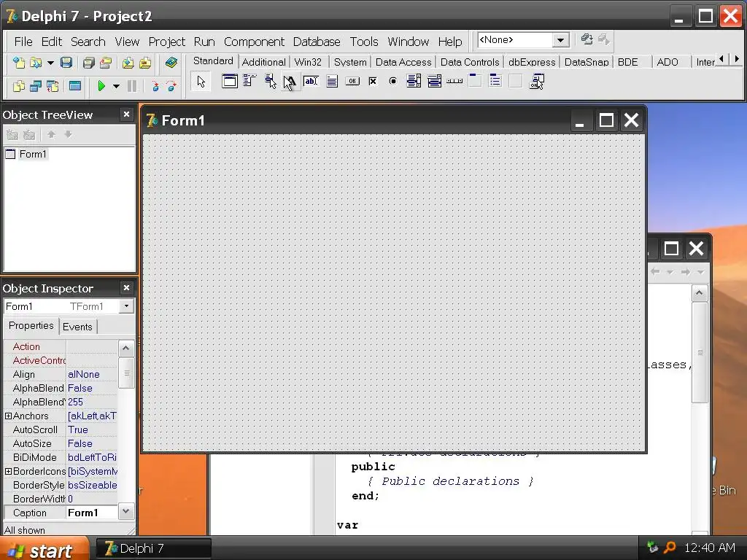This screenshot has width=747, height=560.
Task: Switch to the Data Controls palette tab
Action: pyautogui.click(x=470, y=63)
